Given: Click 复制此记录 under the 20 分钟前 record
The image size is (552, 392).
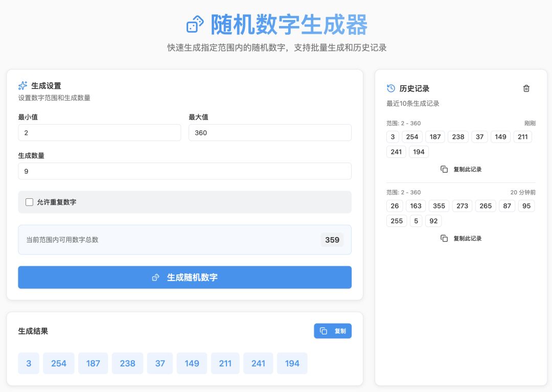Looking at the screenshot, I should pos(461,238).
